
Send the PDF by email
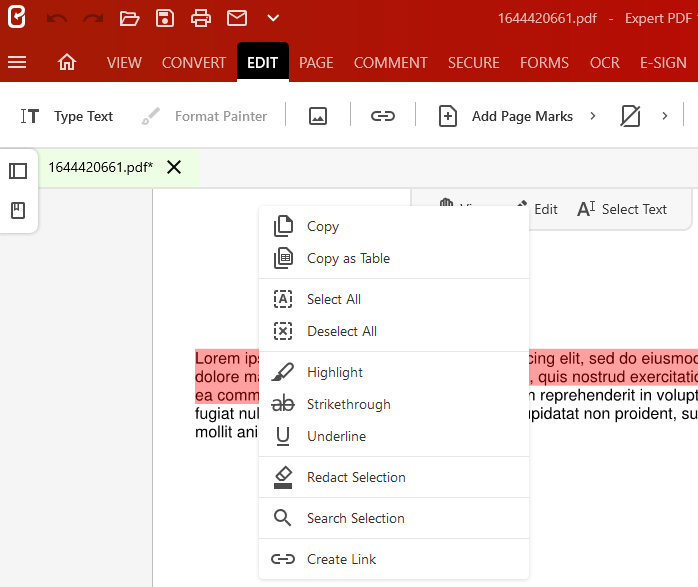tap(237, 18)
